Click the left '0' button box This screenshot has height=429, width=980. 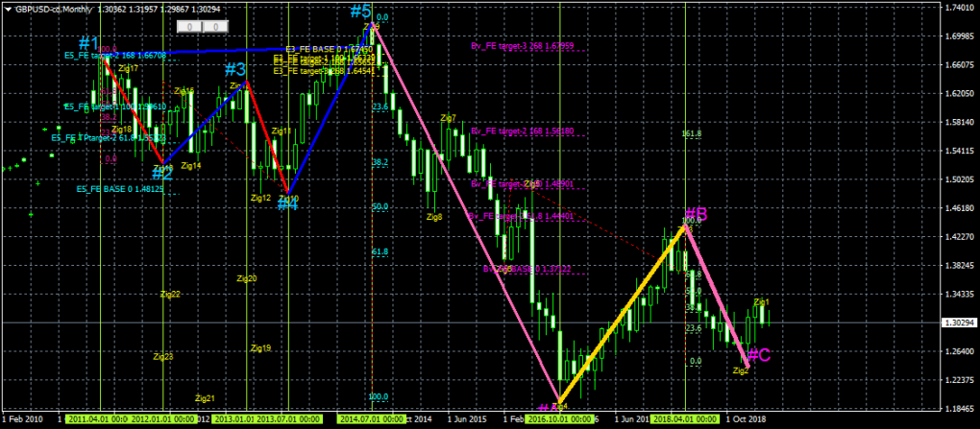coord(191,27)
